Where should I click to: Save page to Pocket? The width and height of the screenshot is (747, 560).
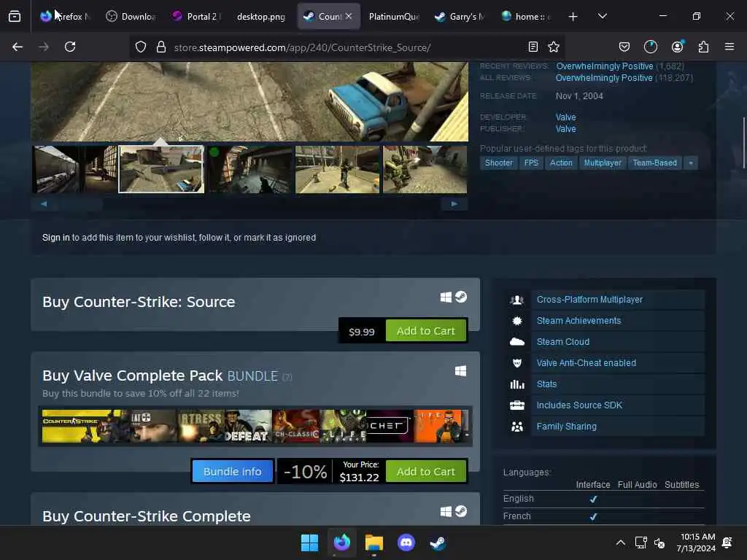[624, 47]
